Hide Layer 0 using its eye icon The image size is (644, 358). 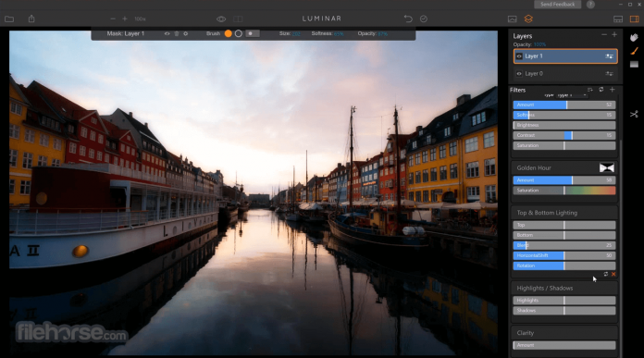pyautogui.click(x=519, y=74)
